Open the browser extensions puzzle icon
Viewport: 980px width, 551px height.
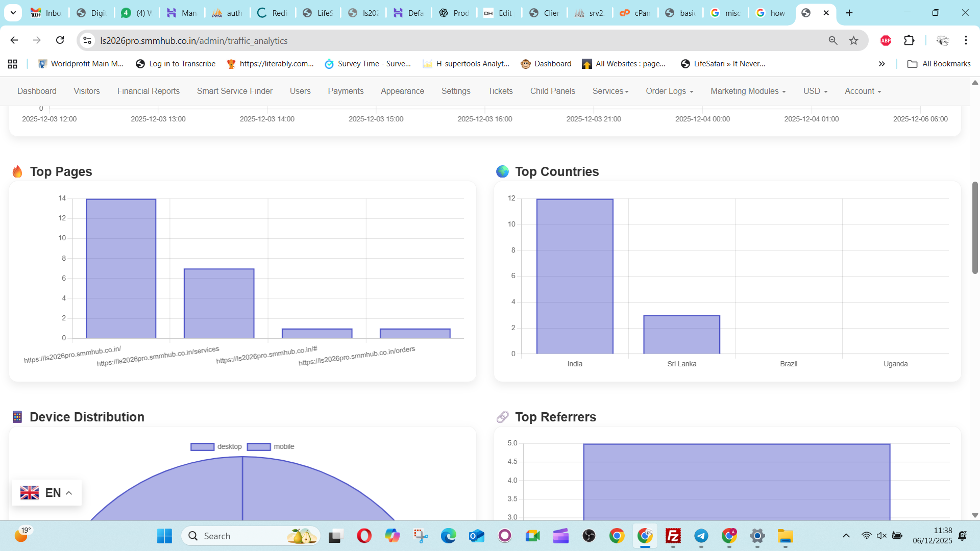click(909, 40)
